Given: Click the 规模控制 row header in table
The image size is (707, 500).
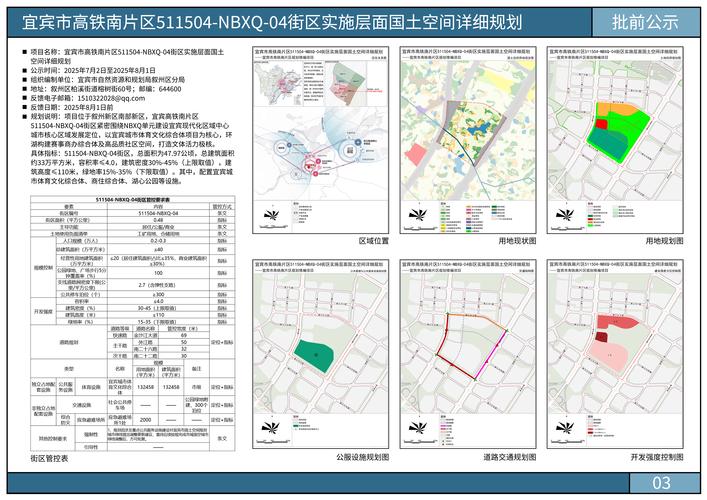Looking at the screenshot, I should [x=43, y=268].
